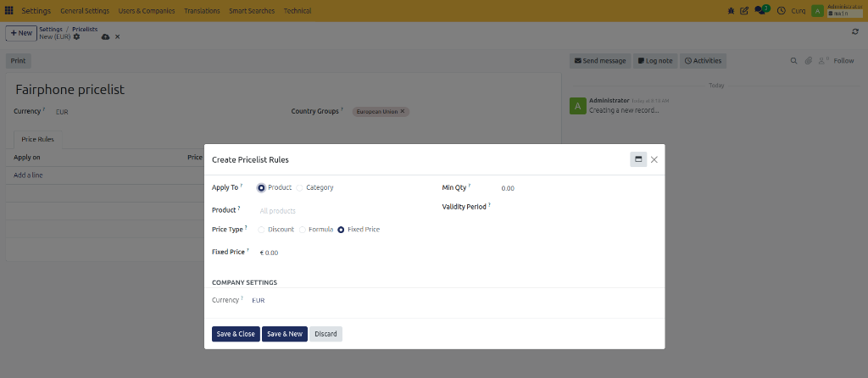868x378 pixels.
Task: Click the refresh arrows icon
Action: point(855,31)
